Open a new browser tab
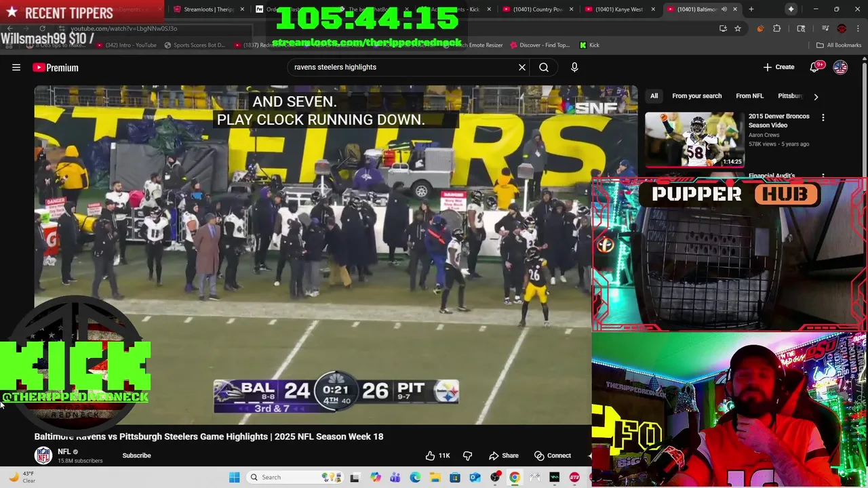 [x=751, y=9]
